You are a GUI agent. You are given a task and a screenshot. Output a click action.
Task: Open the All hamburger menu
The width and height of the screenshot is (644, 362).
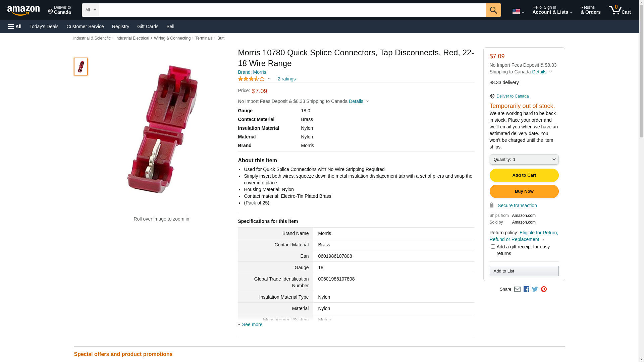(15, 26)
